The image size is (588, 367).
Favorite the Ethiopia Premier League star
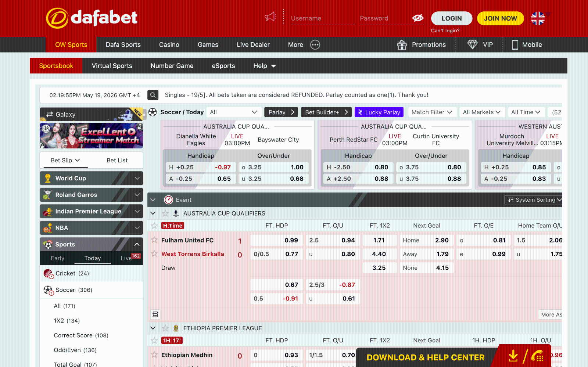[165, 328]
